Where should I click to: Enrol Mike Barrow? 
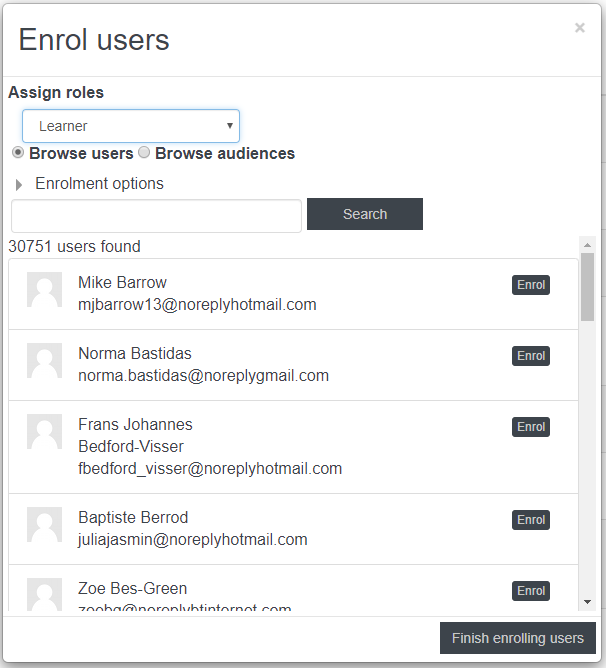[531, 285]
